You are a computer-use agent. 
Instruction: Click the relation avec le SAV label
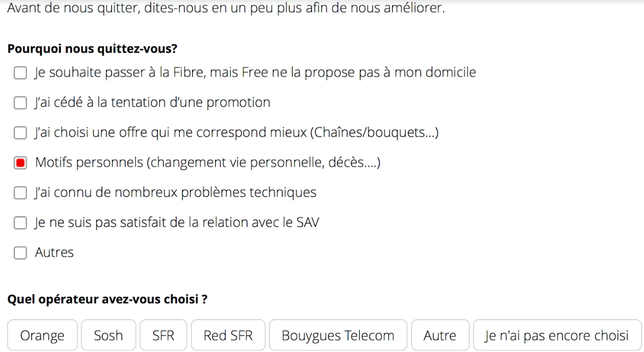[x=177, y=223]
